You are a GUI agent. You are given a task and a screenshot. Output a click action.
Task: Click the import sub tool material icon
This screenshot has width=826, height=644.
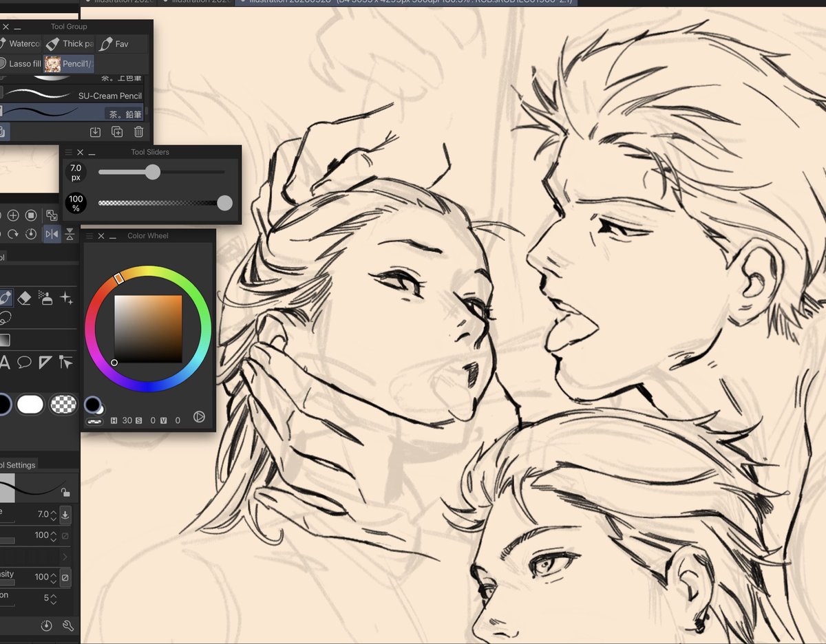[96, 131]
